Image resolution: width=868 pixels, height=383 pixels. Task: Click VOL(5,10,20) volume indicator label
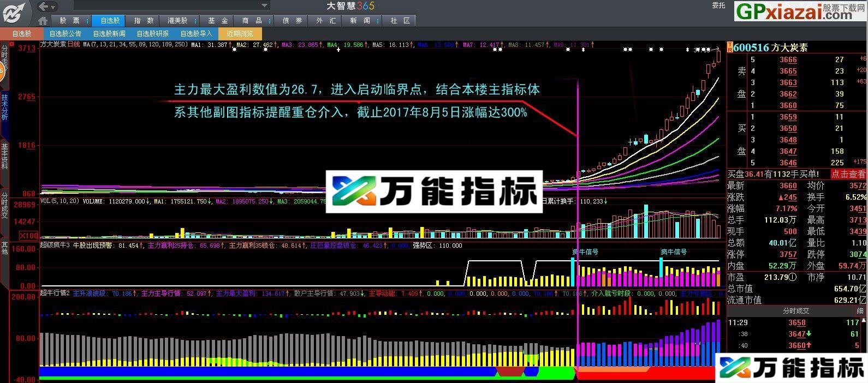60,201
